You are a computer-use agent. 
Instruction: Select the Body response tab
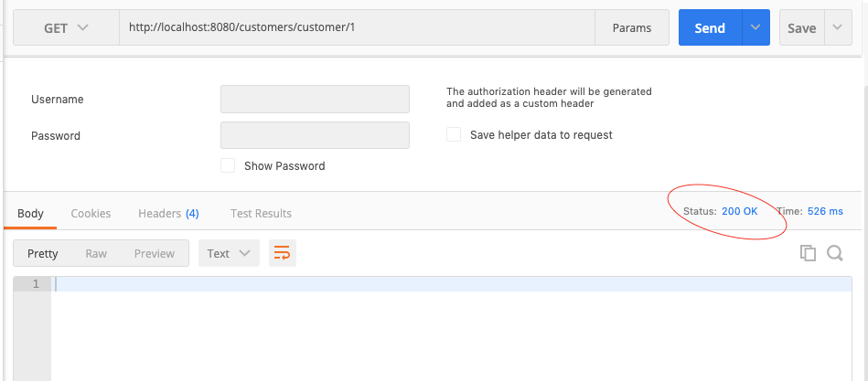point(30,213)
